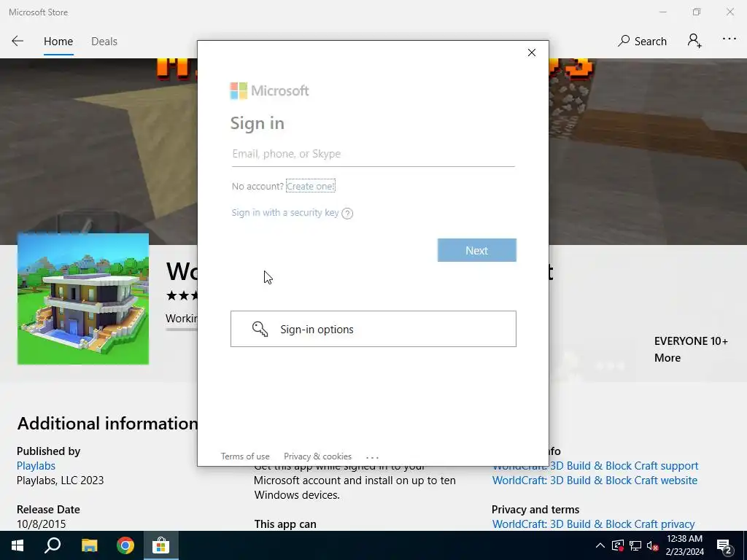Click the More link under EVERYONE 10+
Screen dimensions: 747x560
tap(667, 357)
